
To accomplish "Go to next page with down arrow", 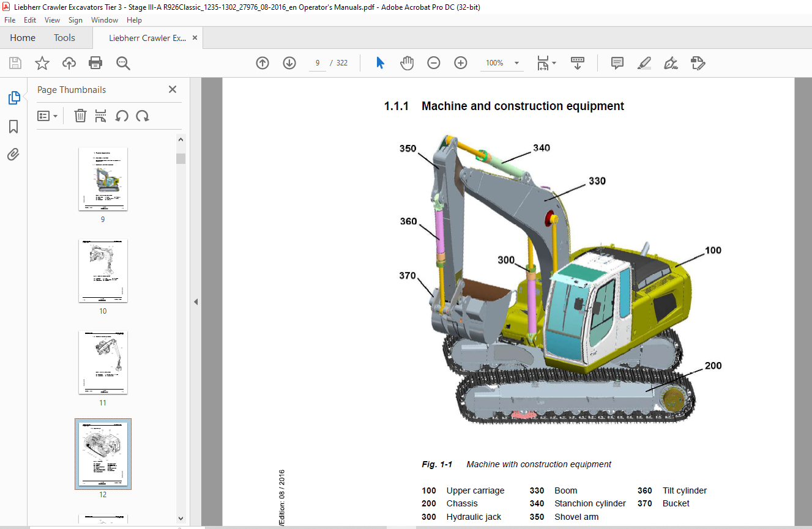I will coord(289,63).
